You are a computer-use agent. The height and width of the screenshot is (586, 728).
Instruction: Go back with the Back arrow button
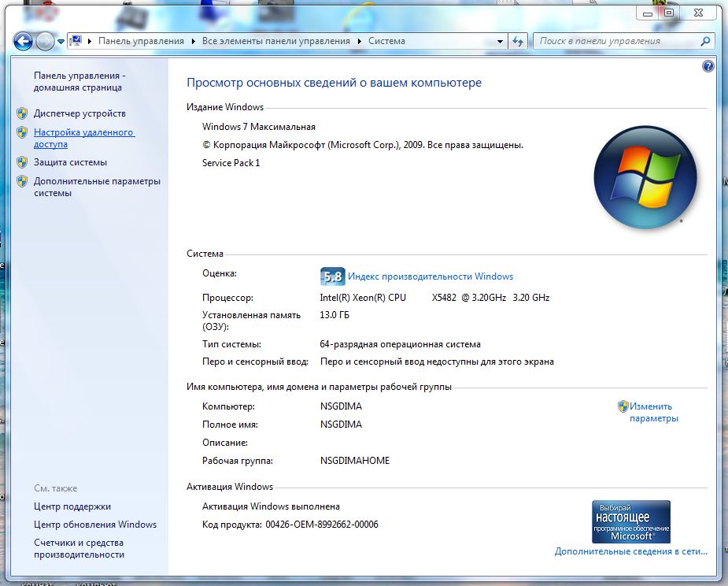click(23, 42)
